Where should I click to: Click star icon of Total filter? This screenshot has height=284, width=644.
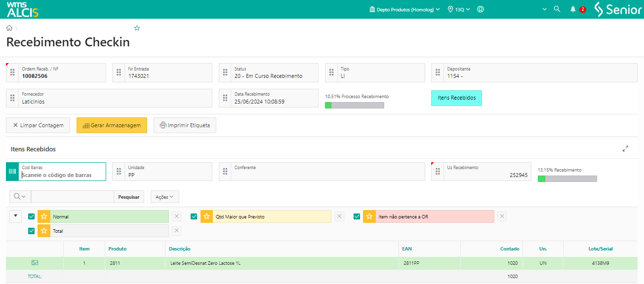(x=44, y=231)
